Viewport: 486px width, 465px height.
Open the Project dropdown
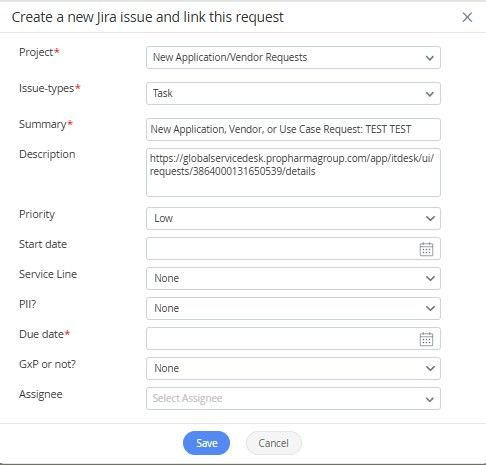click(x=293, y=58)
